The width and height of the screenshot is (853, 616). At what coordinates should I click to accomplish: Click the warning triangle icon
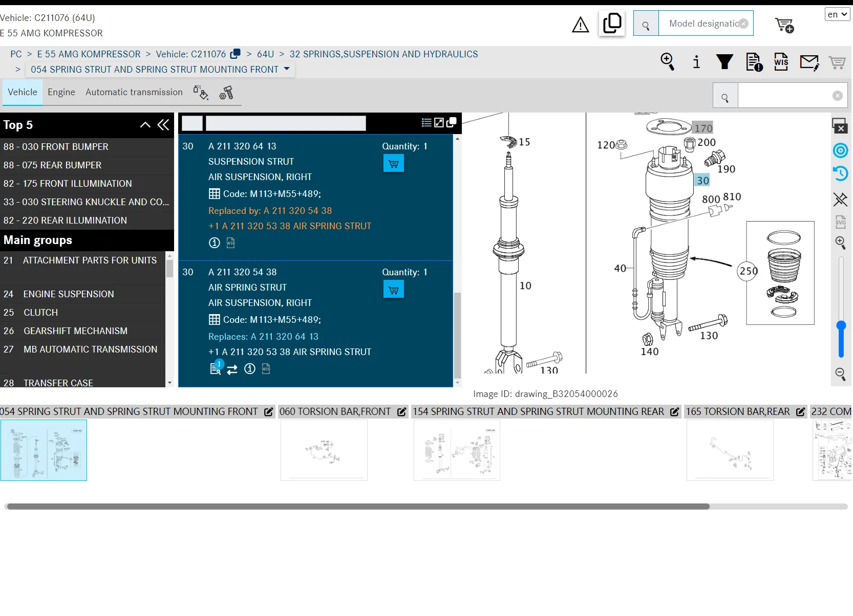(x=580, y=24)
